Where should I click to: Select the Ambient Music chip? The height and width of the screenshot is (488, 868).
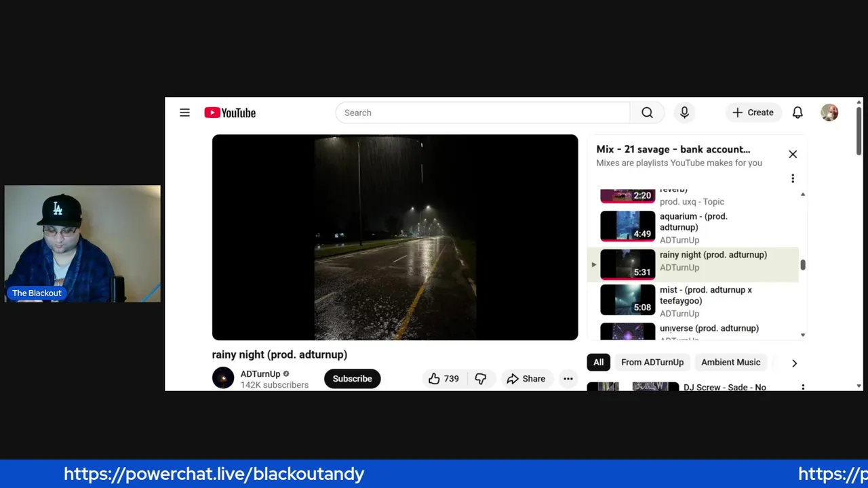[x=731, y=362]
